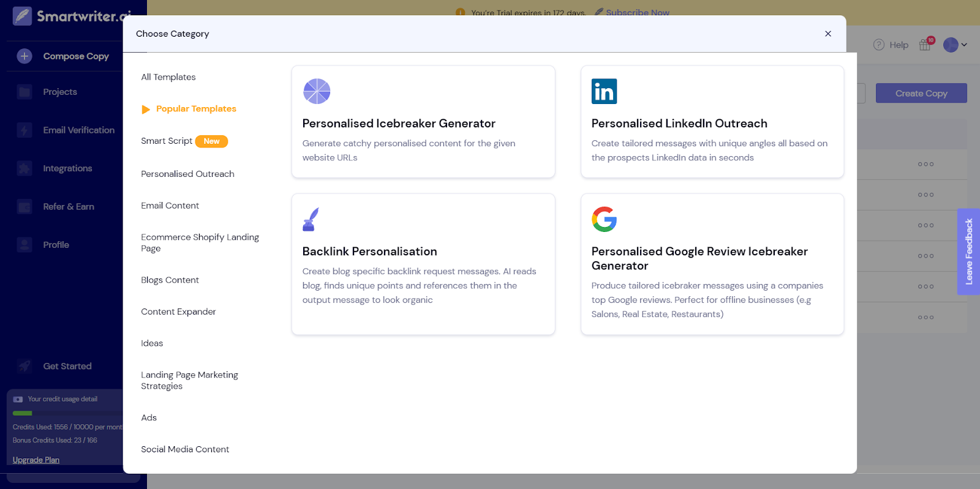Viewport: 980px width, 489px height.
Task: Select the Email Content category
Action: [x=170, y=206]
